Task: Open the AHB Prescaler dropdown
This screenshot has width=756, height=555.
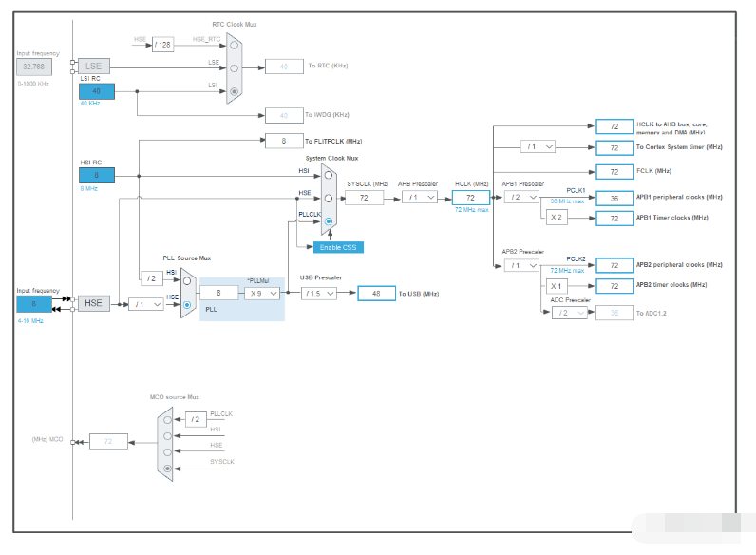Action: [x=420, y=197]
